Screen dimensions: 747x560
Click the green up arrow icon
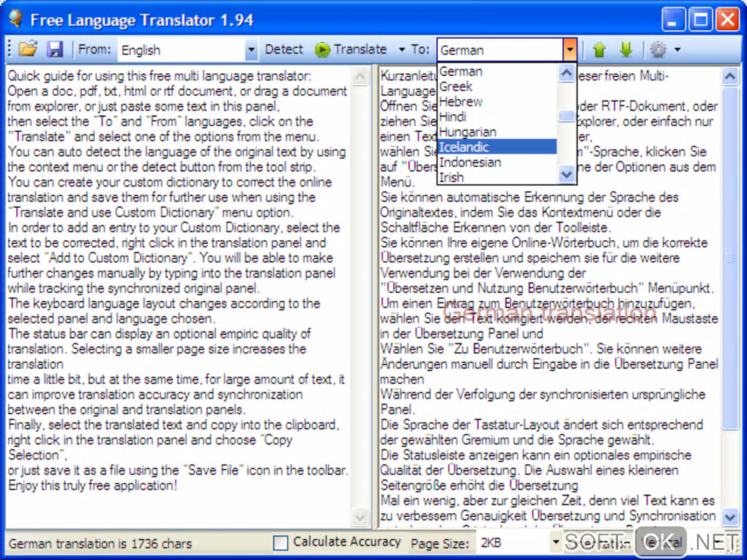[x=599, y=49]
